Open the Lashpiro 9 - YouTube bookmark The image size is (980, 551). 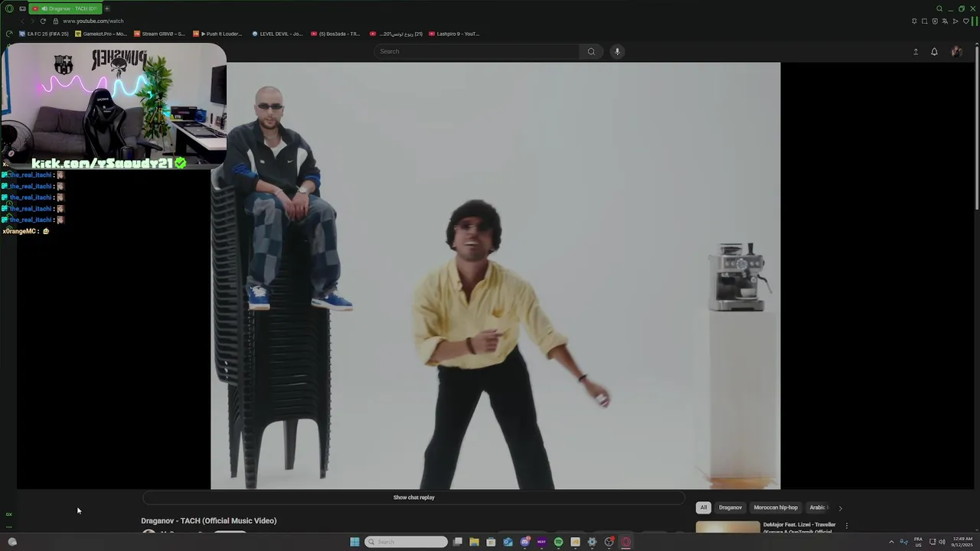tap(454, 34)
